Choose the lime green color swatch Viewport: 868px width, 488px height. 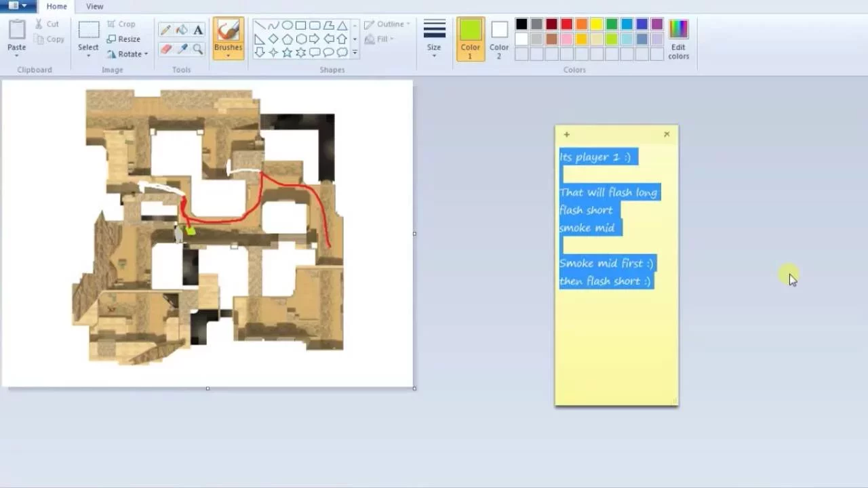tap(612, 39)
